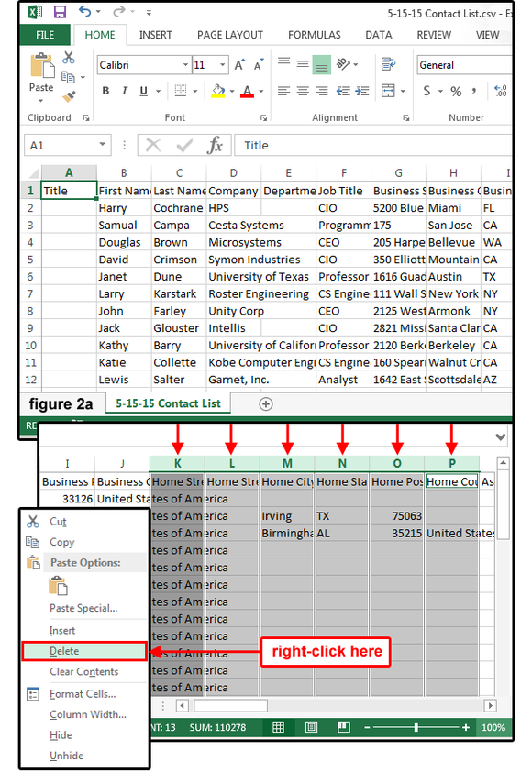Click the Orientation text angle icon
The image size is (532, 773).
[x=343, y=64]
